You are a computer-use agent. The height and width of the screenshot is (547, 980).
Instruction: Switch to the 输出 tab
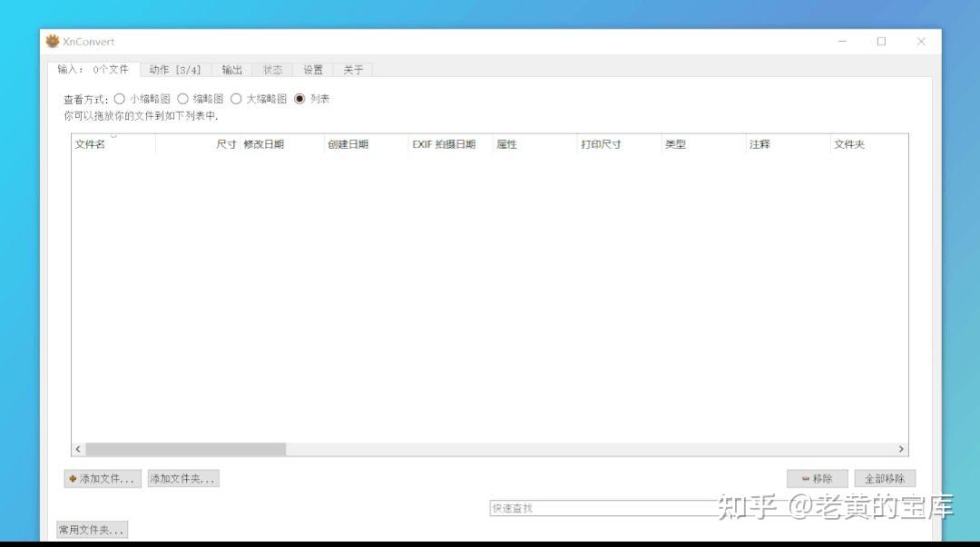pyautogui.click(x=232, y=70)
